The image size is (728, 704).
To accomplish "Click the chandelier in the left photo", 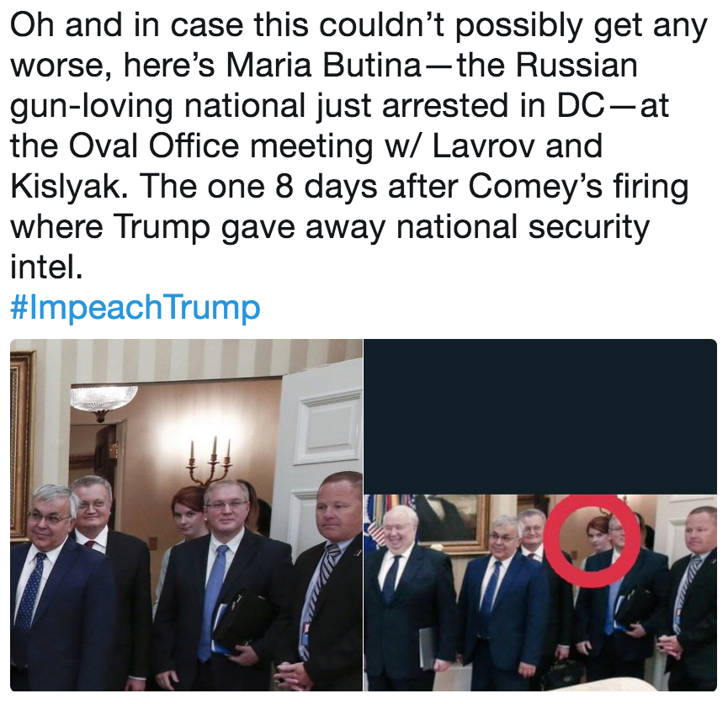I will pyautogui.click(x=104, y=400).
